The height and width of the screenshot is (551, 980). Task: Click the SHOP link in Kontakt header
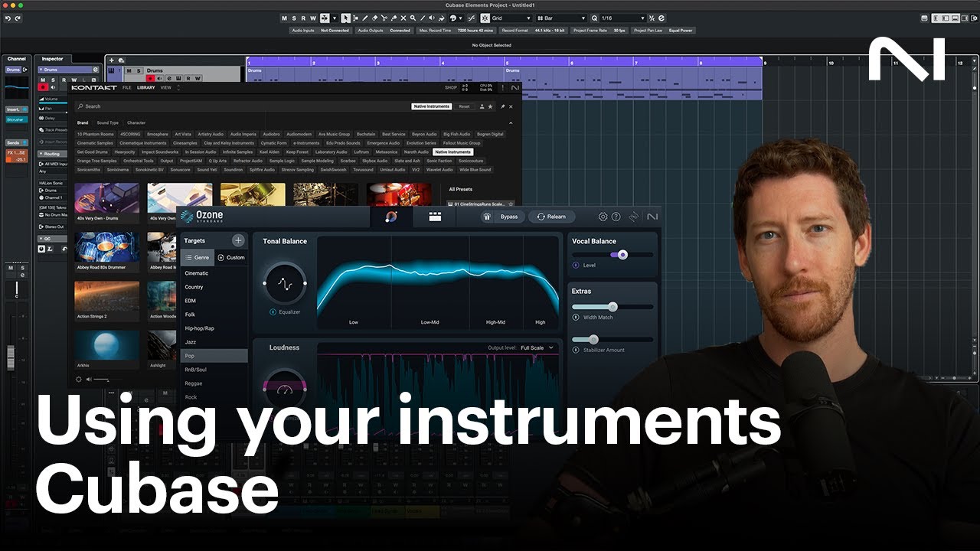click(451, 87)
